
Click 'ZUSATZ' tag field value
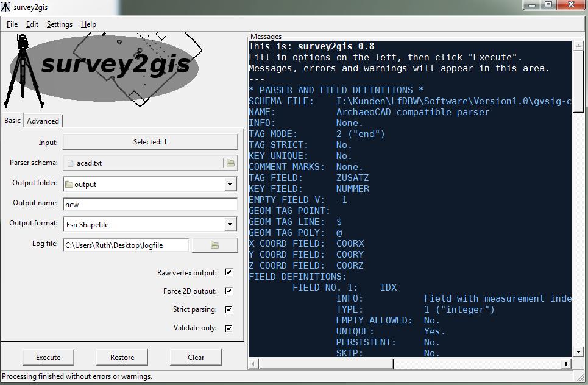pos(353,178)
